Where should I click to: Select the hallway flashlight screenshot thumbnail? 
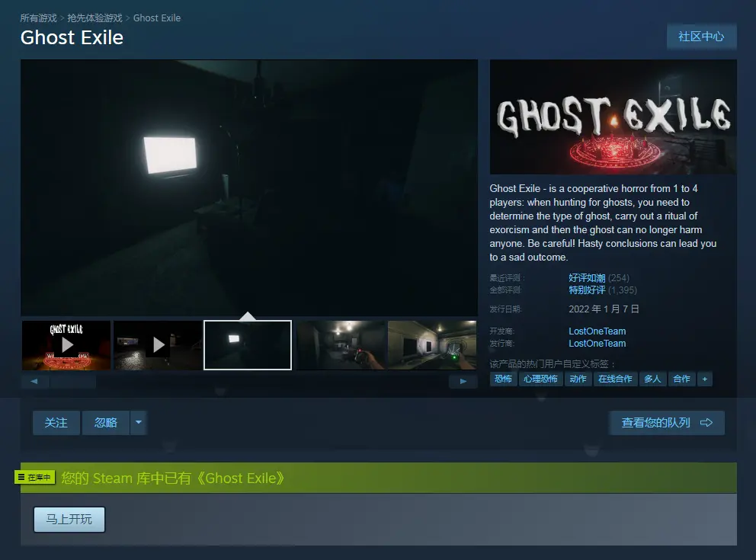coord(341,345)
